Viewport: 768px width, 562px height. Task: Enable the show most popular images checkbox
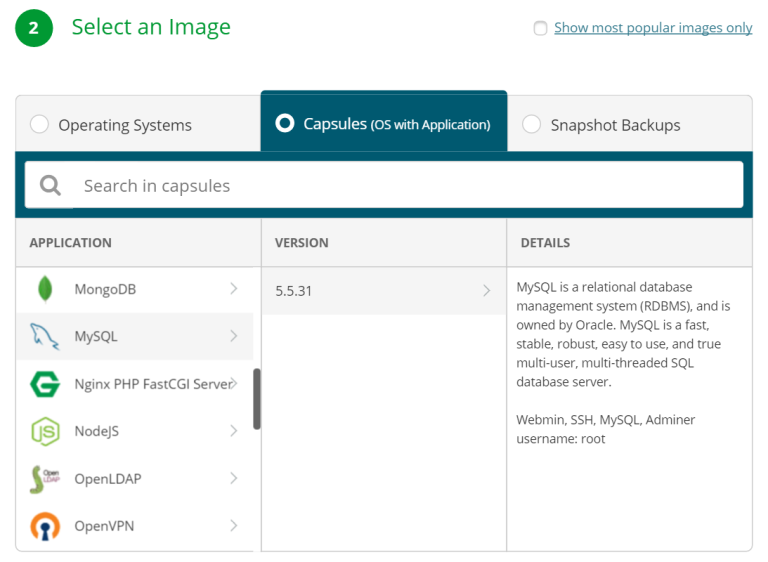(x=541, y=28)
